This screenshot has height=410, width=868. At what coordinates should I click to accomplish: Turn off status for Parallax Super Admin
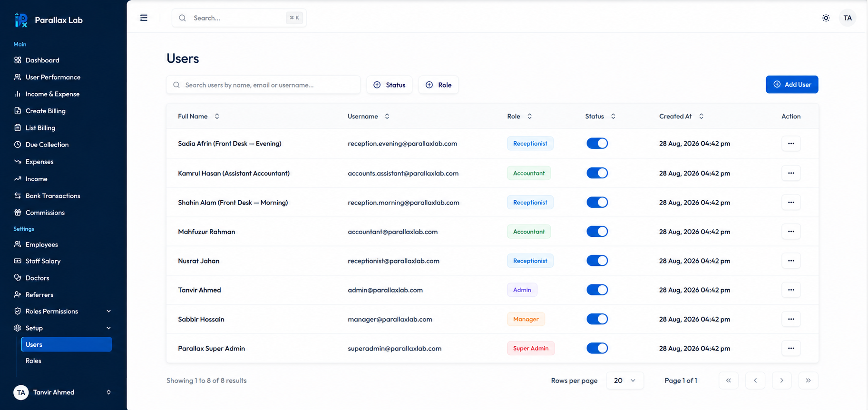[x=597, y=348]
